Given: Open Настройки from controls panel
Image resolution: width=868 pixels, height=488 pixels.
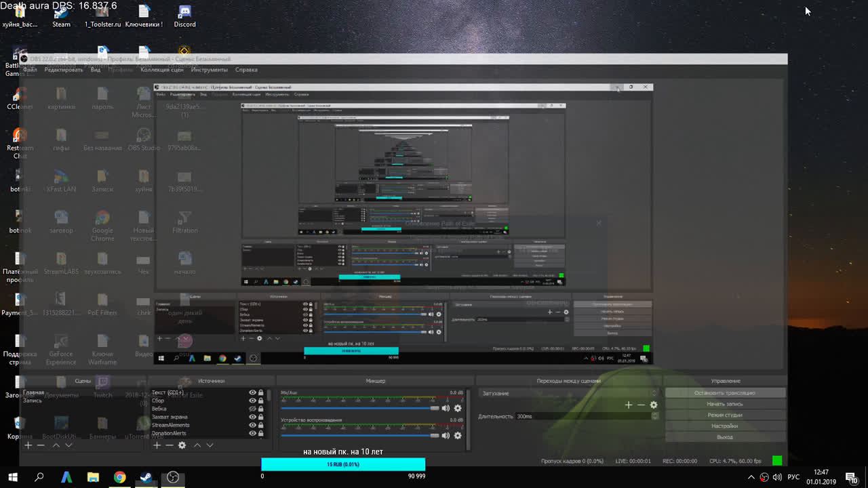Looking at the screenshot, I should coord(724,426).
